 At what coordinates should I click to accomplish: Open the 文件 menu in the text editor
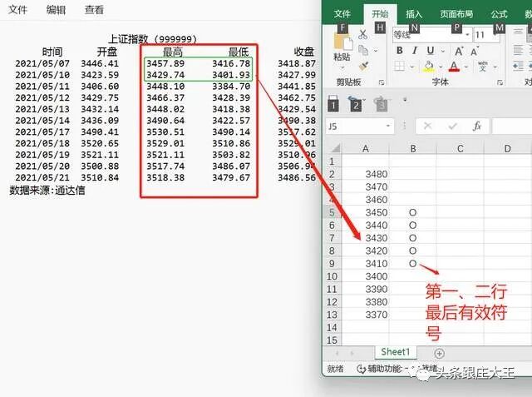coord(17,9)
